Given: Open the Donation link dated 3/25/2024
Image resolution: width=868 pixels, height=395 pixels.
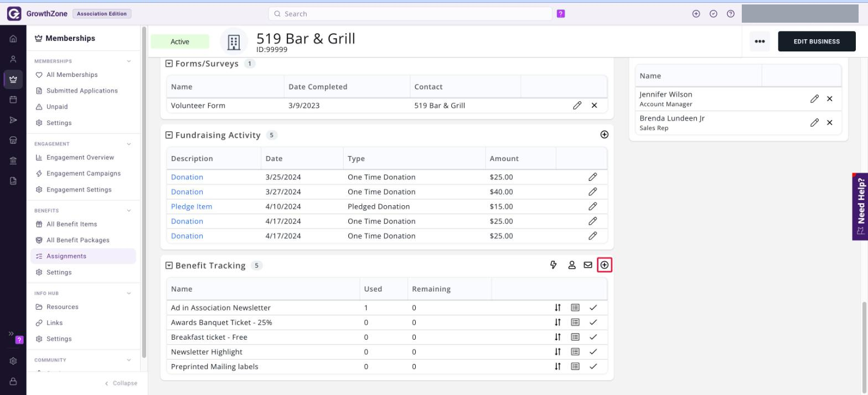Looking at the screenshot, I should [x=187, y=177].
